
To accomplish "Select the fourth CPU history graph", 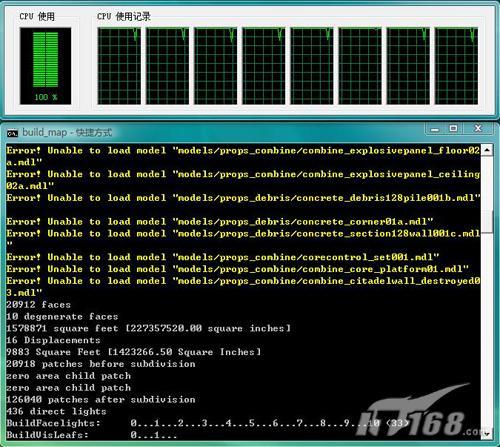I will pos(264,66).
